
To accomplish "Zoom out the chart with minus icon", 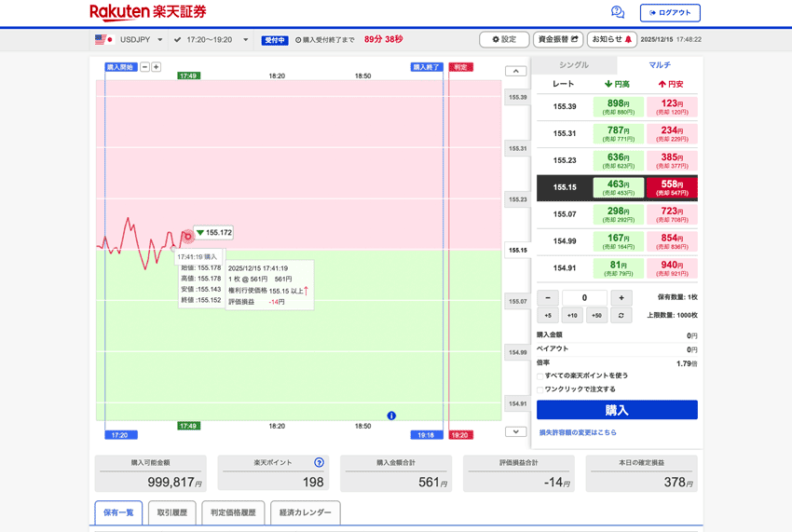I will click(145, 67).
